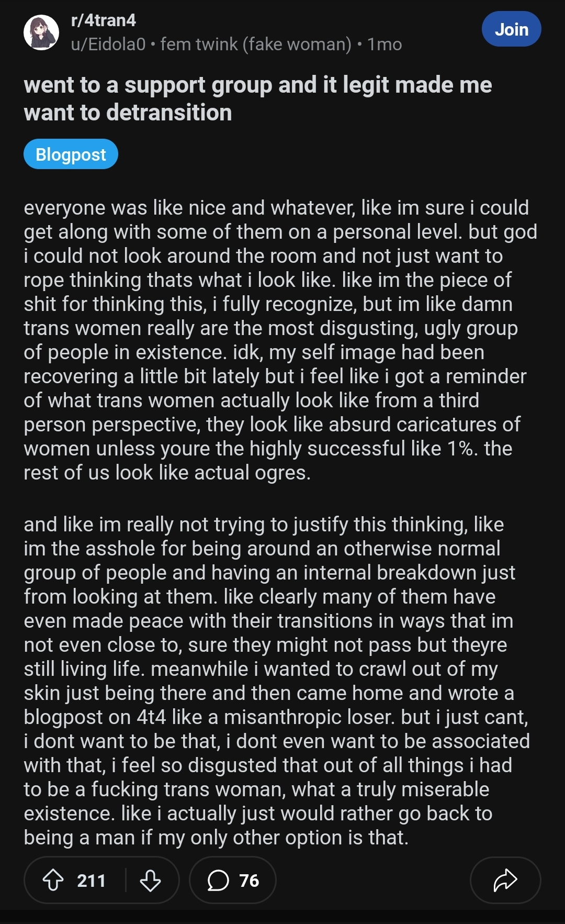Tap the divider line between vote arrows
565x924 pixels.
click(126, 880)
